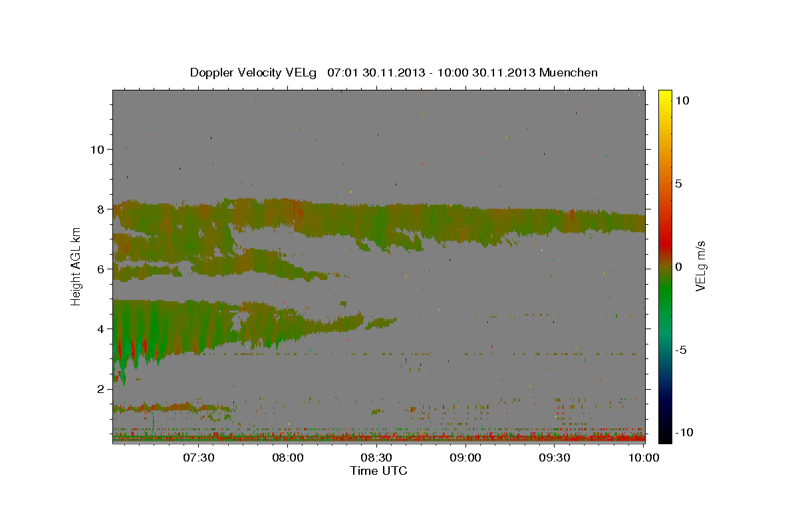Click the 08:00 time tick label
798x532 pixels.
click(x=288, y=458)
